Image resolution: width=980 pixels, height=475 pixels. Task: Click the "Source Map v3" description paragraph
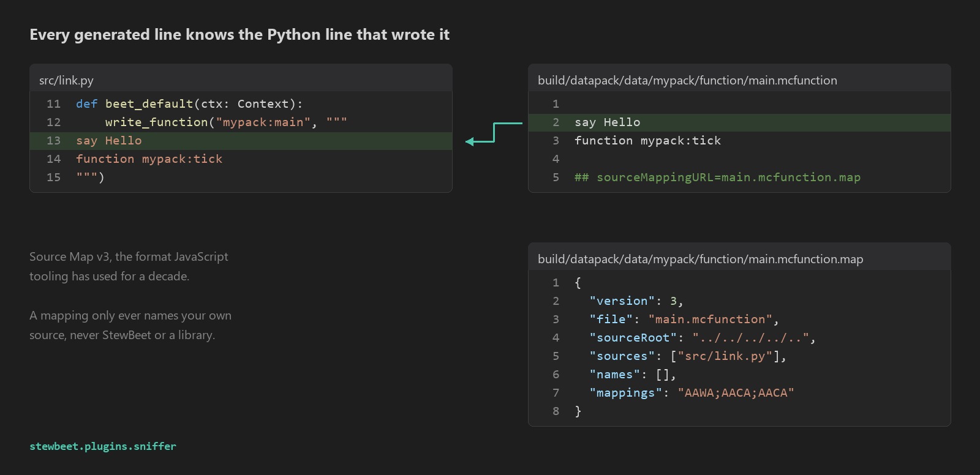click(129, 266)
